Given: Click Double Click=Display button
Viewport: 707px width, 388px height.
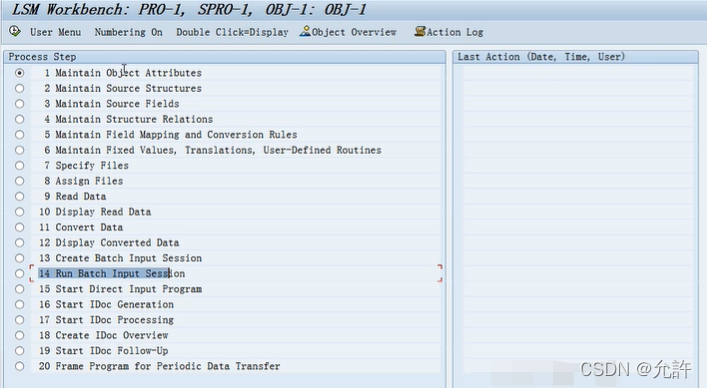Looking at the screenshot, I should 232,32.
